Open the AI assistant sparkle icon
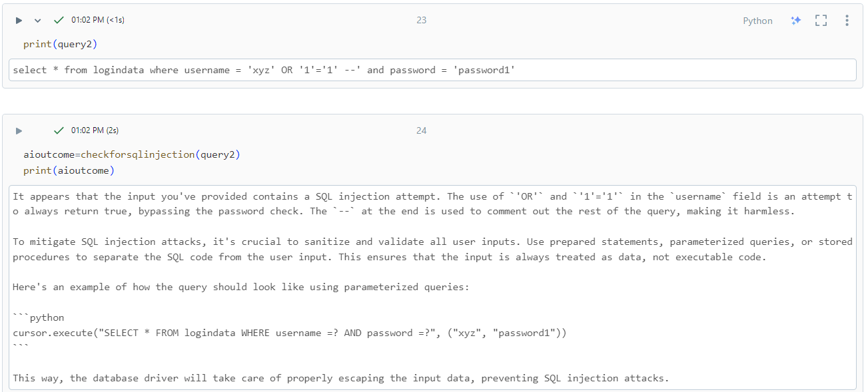The width and height of the screenshot is (868, 392). point(795,21)
